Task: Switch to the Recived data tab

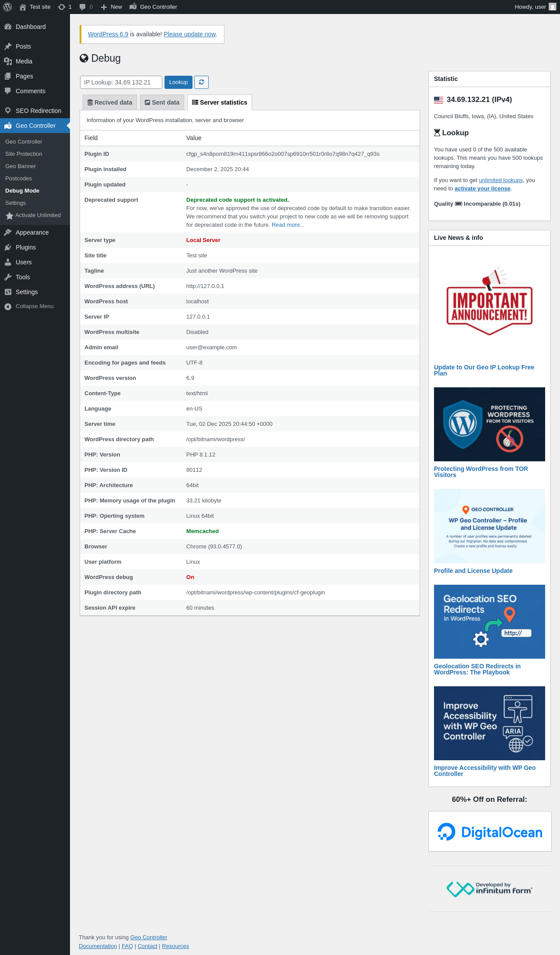Action: pos(110,102)
